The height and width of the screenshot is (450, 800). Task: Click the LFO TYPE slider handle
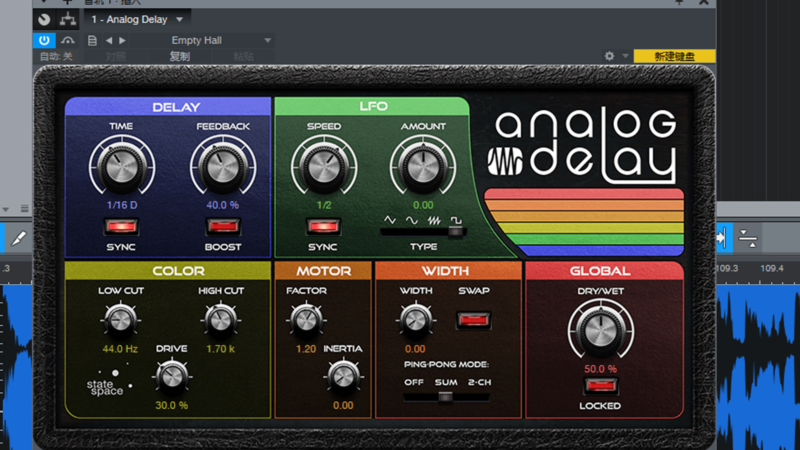point(456,232)
